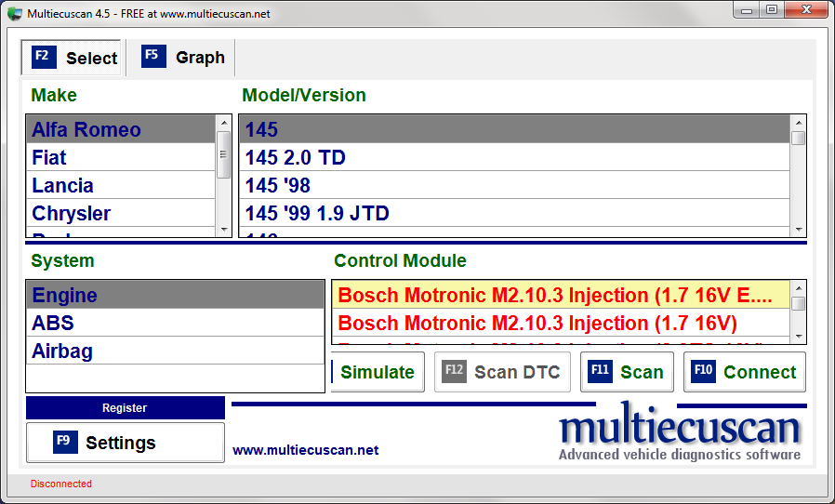This screenshot has height=504, width=835.
Task: Select Alfa Romeo in Make list
Action: 120,129
